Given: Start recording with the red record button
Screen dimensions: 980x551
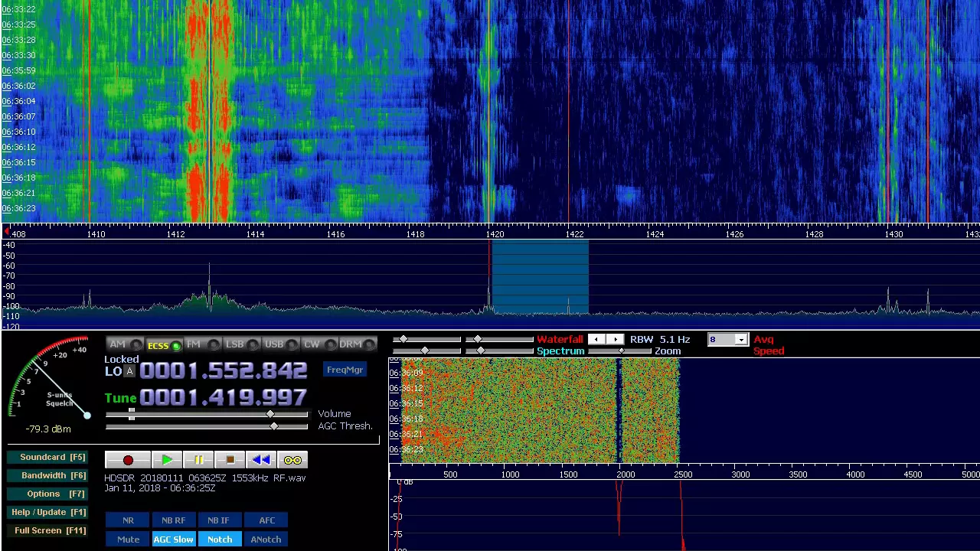Looking at the screenshot, I should [128, 460].
